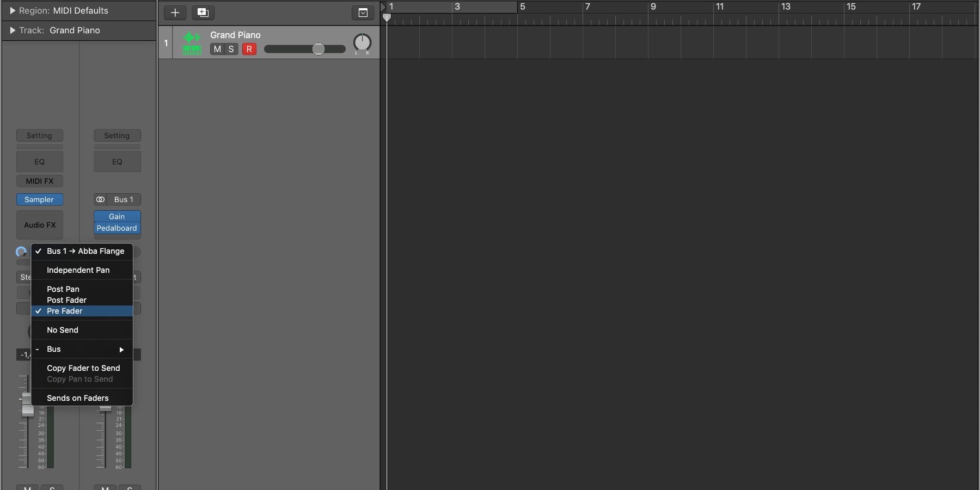Image resolution: width=980 pixels, height=490 pixels.
Task: Click the Grand Piano instrument icon
Action: [192, 43]
